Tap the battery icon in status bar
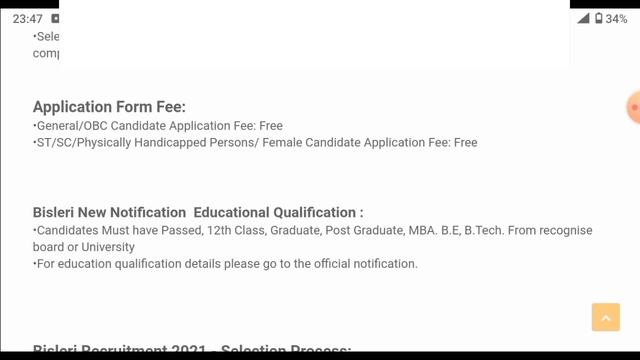 [x=598, y=18]
